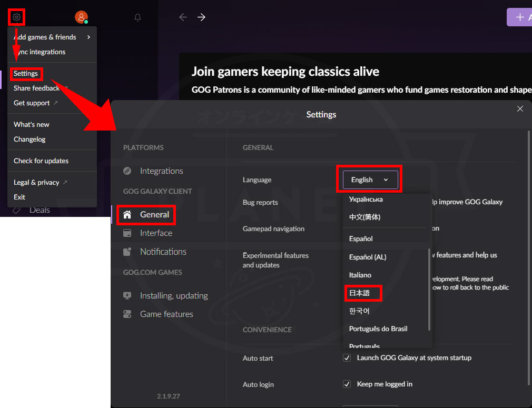Click Deals in the left sidebar
Screen dimensions: 532x408
40,210
